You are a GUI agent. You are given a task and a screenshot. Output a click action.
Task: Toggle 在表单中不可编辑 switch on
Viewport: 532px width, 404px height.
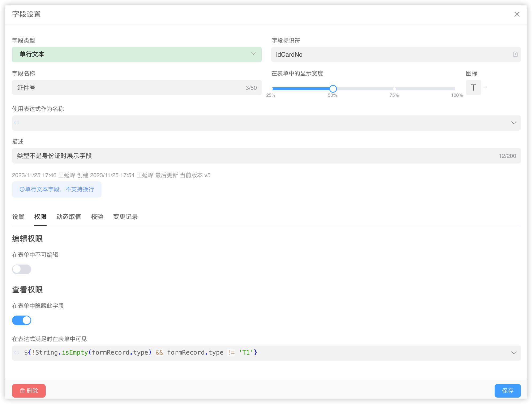[x=22, y=269]
